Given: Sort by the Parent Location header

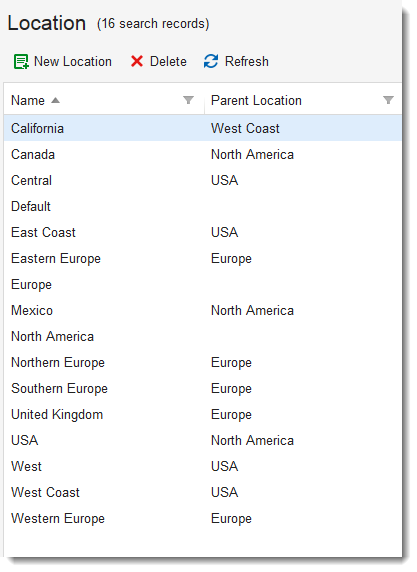Looking at the screenshot, I should point(256,100).
